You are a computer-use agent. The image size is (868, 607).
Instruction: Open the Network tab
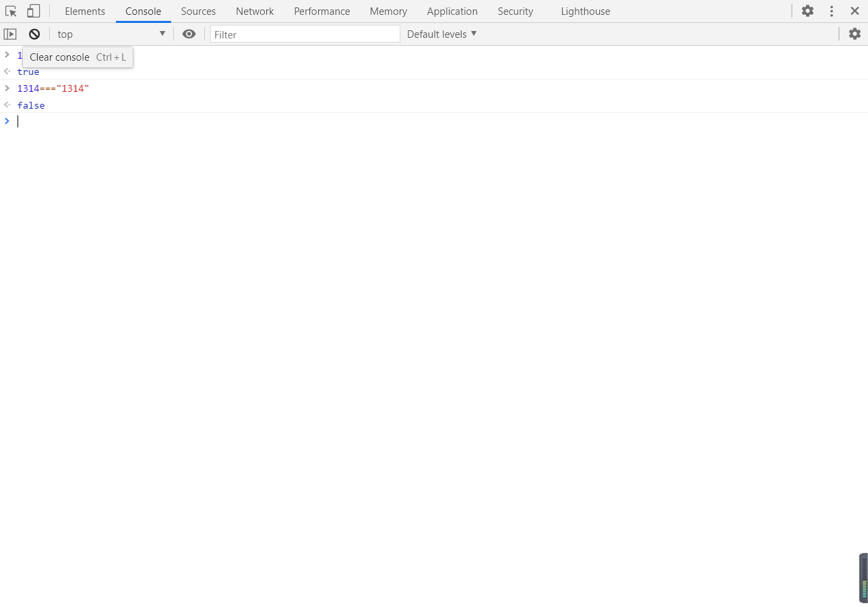pos(255,11)
